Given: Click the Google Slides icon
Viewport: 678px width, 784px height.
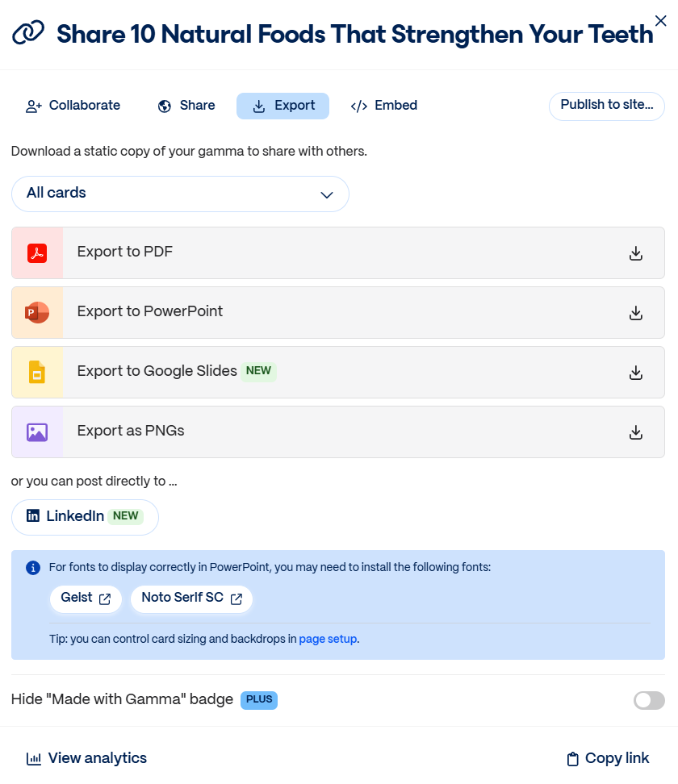Looking at the screenshot, I should click(x=37, y=373).
